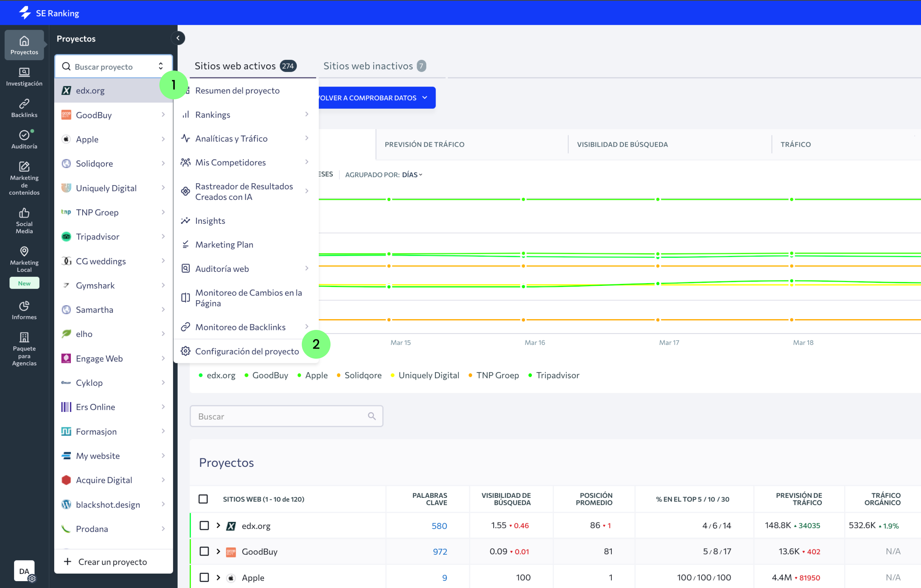The image size is (921, 588).
Task: Click the Rastreador de Resultados IA icon
Action: point(186,191)
